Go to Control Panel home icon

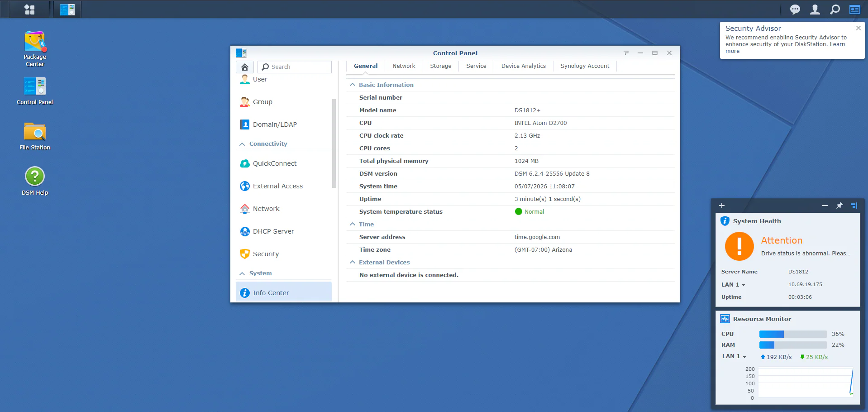click(x=245, y=67)
